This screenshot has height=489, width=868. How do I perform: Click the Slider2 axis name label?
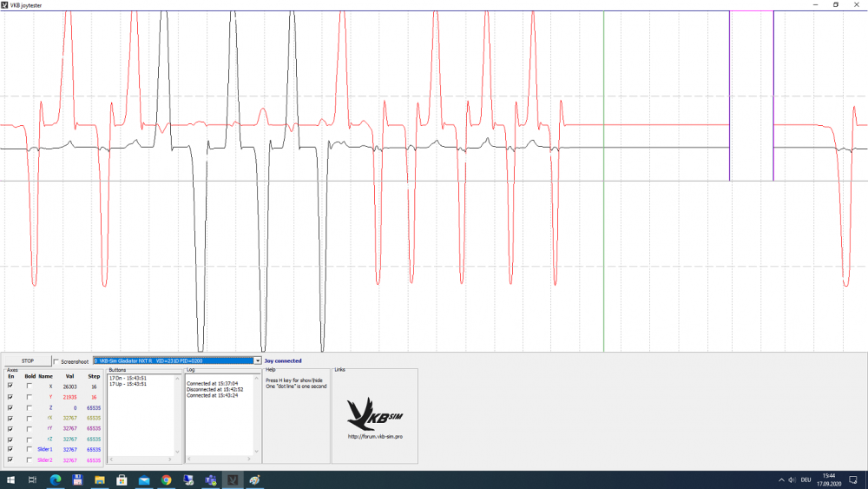45,459
